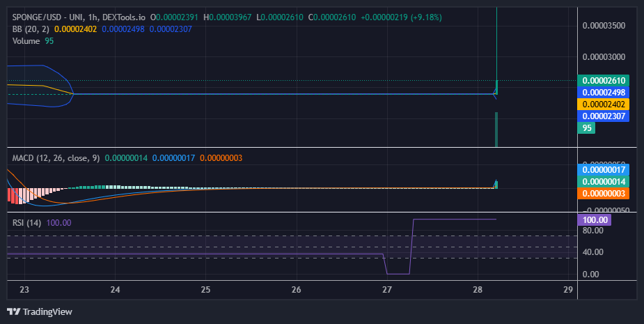The width and height of the screenshot is (644, 324).
Task: Select the MACD (12, 26, close, 9) label
Action: (x=56, y=158)
